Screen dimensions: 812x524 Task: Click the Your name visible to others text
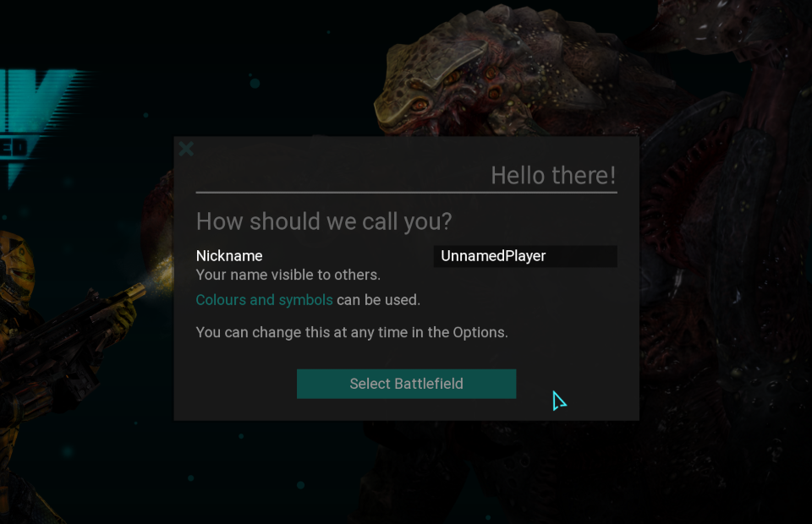288,275
